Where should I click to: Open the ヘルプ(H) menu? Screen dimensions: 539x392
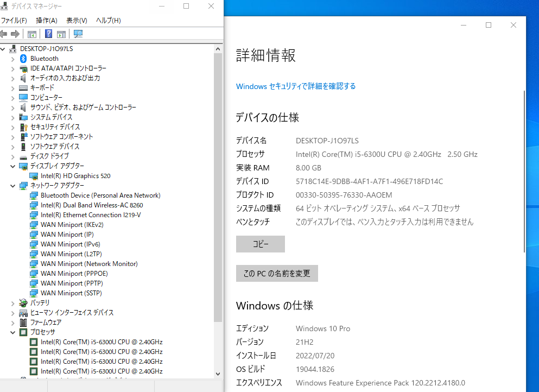coord(108,20)
